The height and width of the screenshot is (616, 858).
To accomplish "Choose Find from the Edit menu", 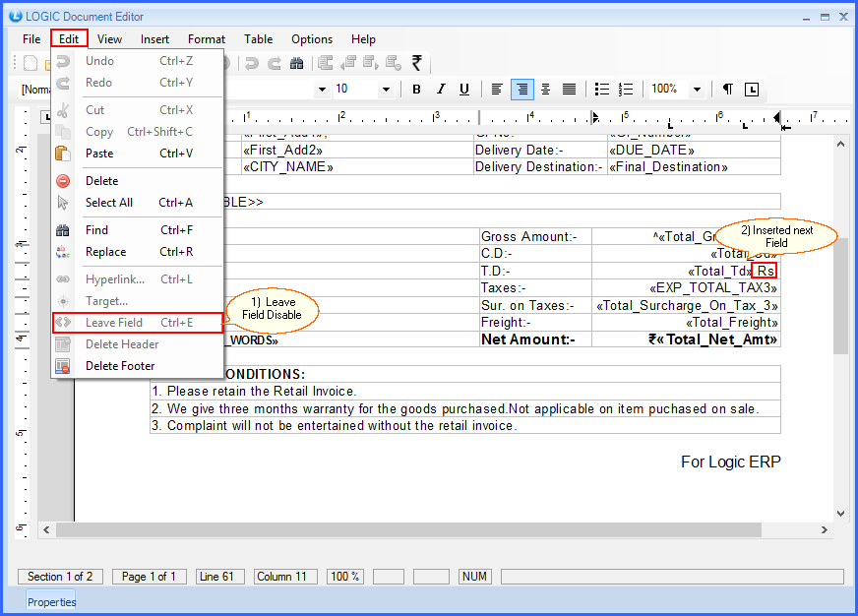I will (x=138, y=230).
